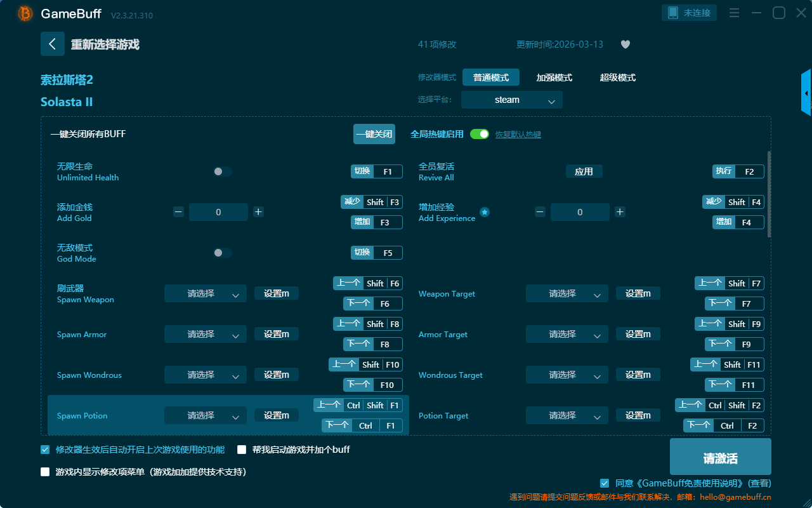Click the heart favorite icon

click(x=625, y=44)
